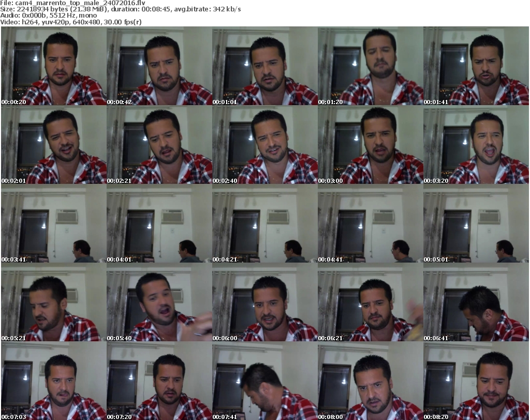This screenshot has height=420, width=530.
Task: Pick the thumbnail stamped 00:06:00
Action: click(264, 302)
